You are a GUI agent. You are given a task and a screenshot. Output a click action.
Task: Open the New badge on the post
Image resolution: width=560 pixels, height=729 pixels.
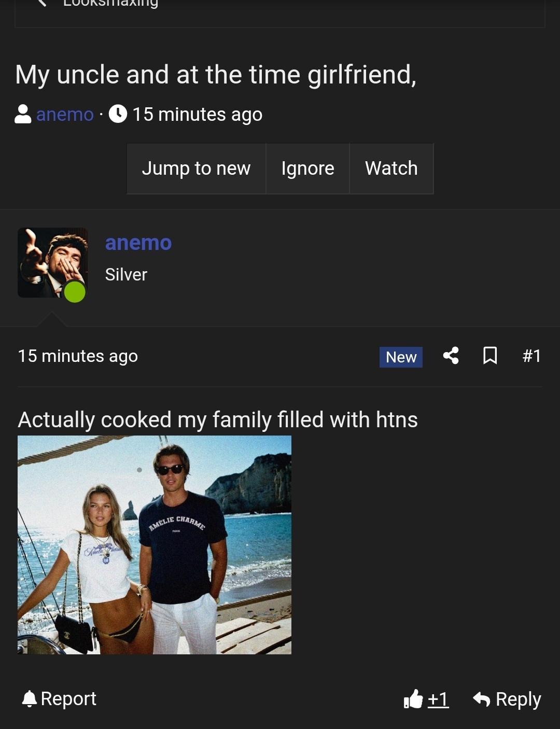point(400,357)
